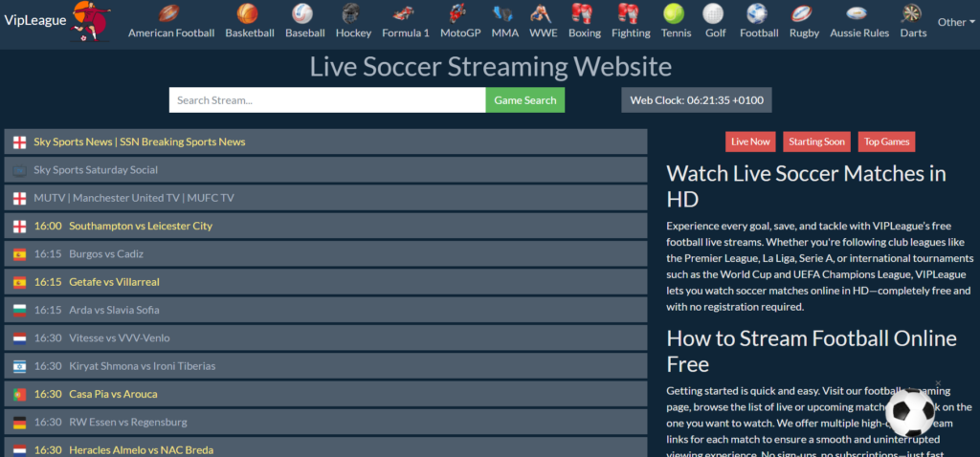Select the Basketball ball icon
This screenshot has width=980, height=457.
[248, 13]
